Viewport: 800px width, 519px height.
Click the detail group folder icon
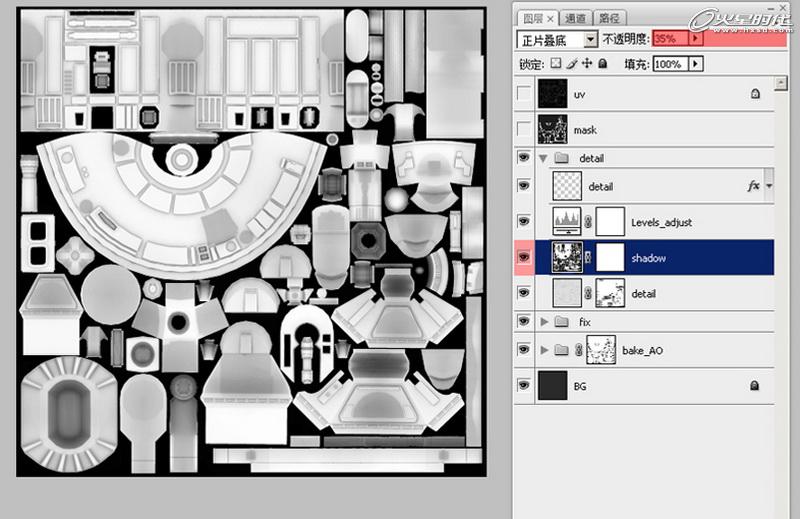click(562, 158)
